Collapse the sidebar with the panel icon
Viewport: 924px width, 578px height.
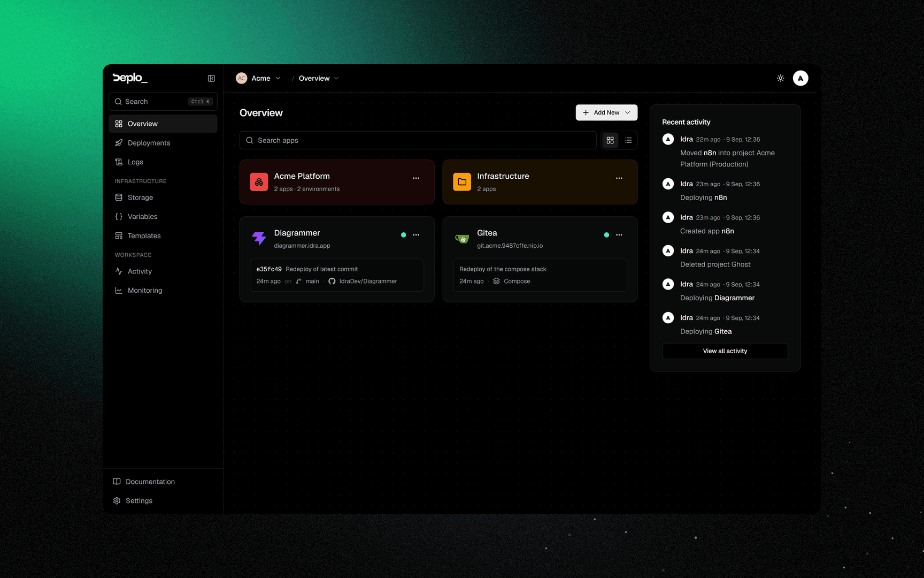click(x=211, y=78)
